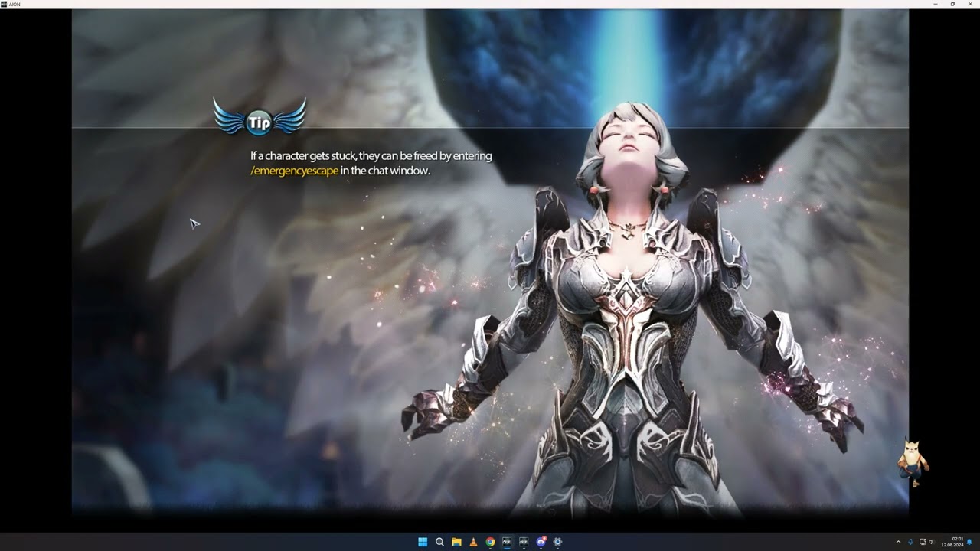Screen dimensions: 980x551
Task: Open the Windows Start menu
Action: (423, 542)
